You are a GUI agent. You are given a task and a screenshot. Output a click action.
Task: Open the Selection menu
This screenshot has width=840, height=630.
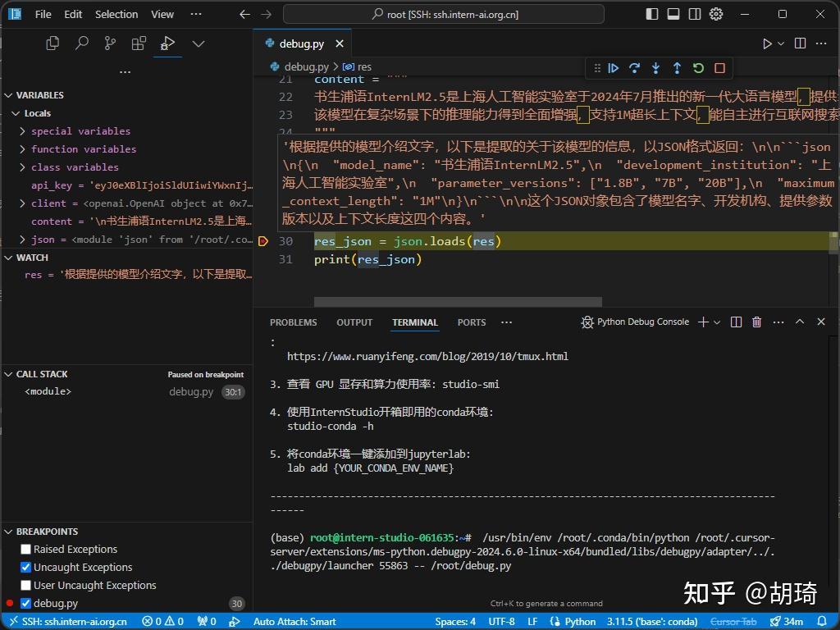(x=116, y=15)
